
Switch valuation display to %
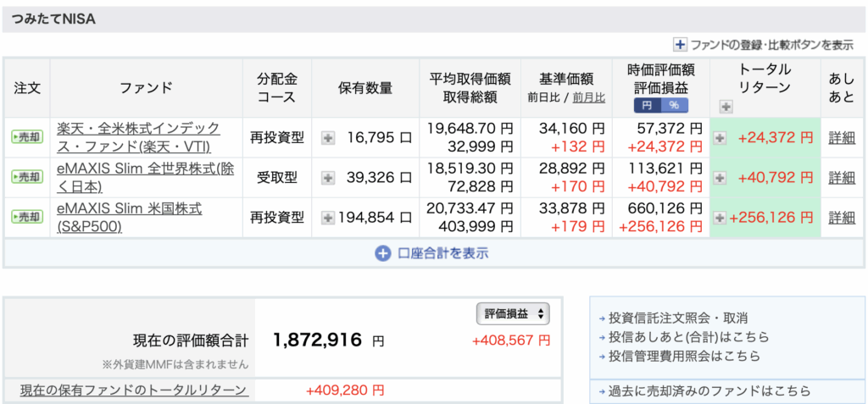(x=674, y=104)
